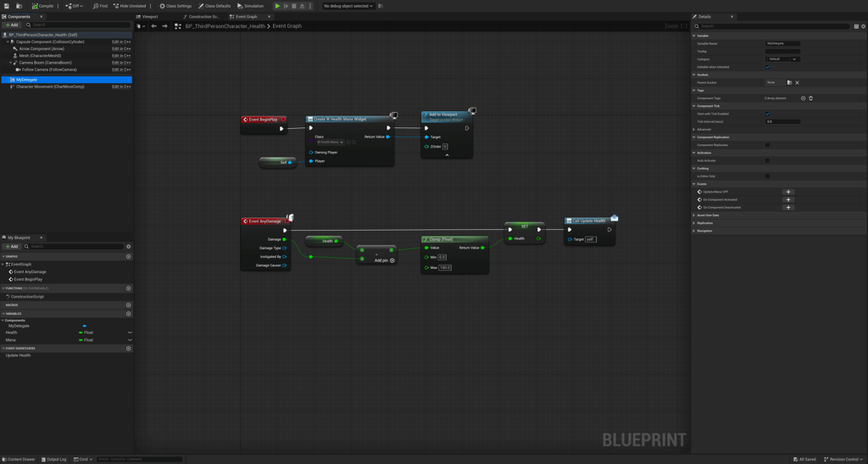Viewport: 868px width, 464px height.
Task: Expand the Health variable row chevron
Action: (x=130, y=333)
